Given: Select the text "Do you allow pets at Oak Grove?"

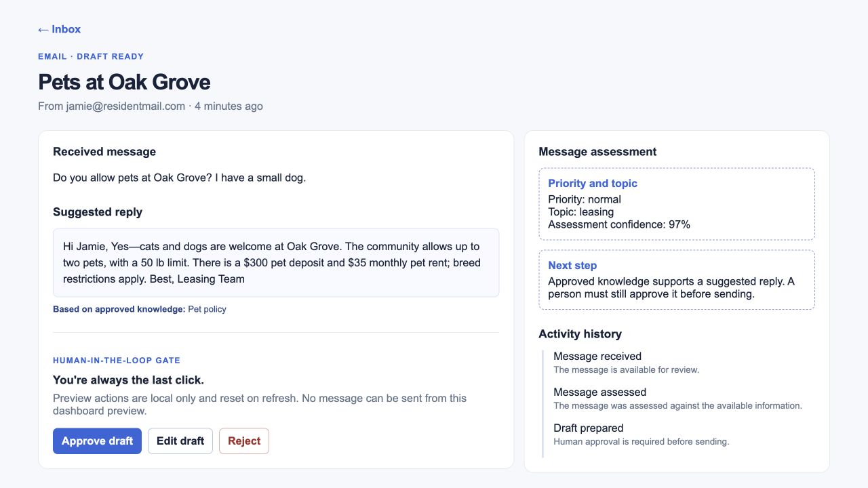Looking at the screenshot, I should tap(133, 178).
